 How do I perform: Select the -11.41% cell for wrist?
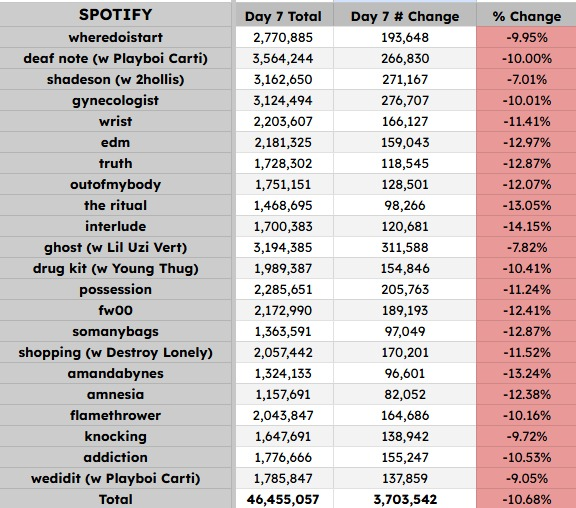point(526,121)
